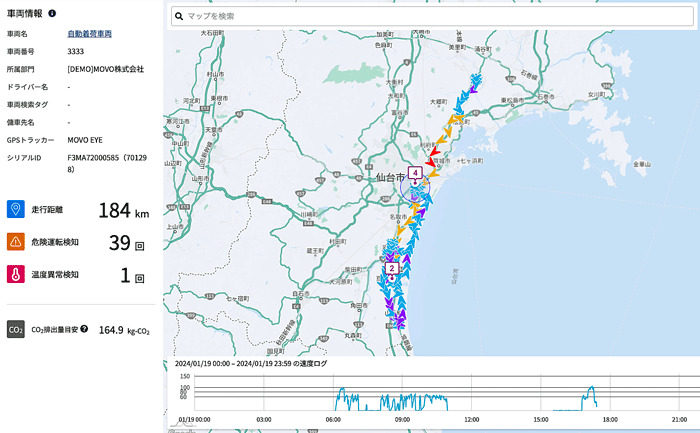Click the 温度異常検知 label
Screen dimensions: 700x433
pos(55,275)
